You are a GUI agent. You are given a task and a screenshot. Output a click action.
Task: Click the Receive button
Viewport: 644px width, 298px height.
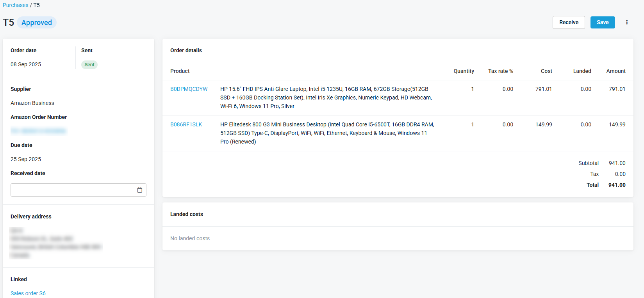[568, 22]
